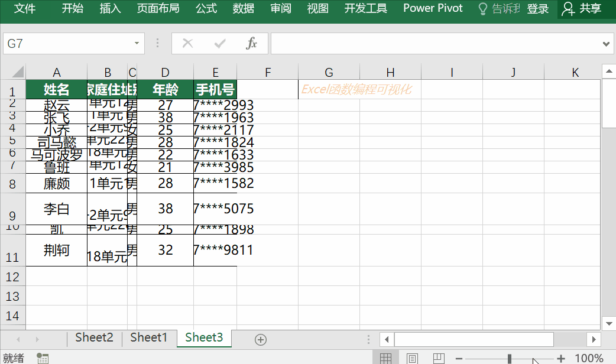Click the 年龄 header cell

(165, 90)
